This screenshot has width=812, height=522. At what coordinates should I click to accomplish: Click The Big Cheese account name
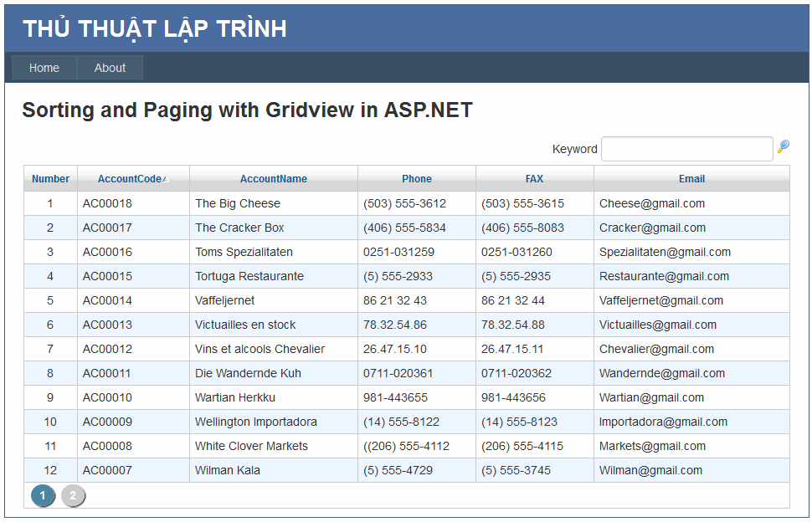238,203
